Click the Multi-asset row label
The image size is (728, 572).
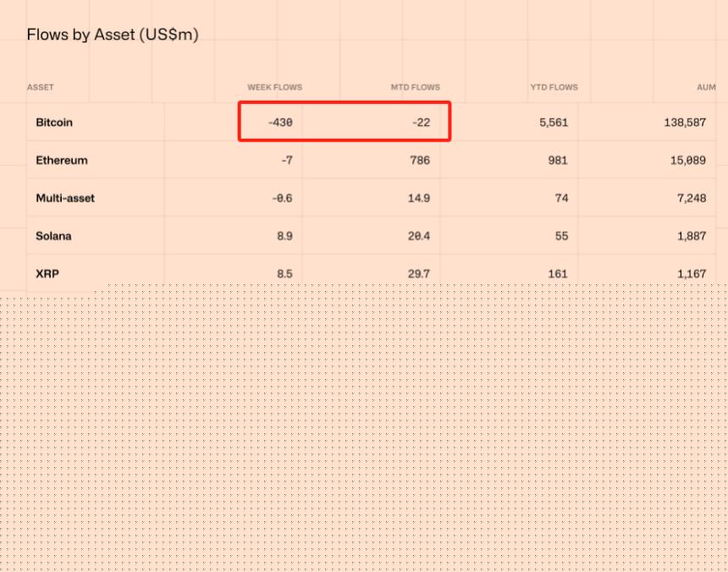pyautogui.click(x=65, y=198)
